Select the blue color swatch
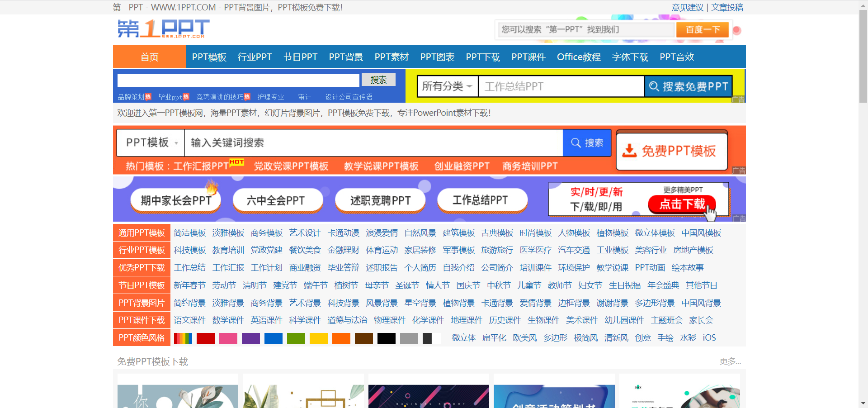 point(274,338)
